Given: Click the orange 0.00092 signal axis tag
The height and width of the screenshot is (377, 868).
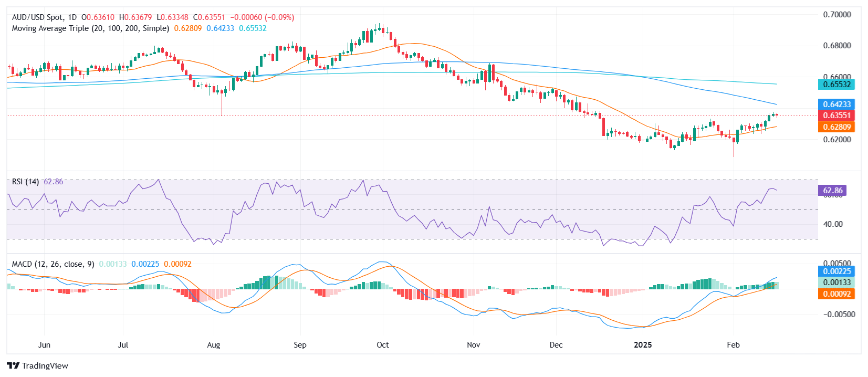Looking at the screenshot, I should tap(836, 294).
